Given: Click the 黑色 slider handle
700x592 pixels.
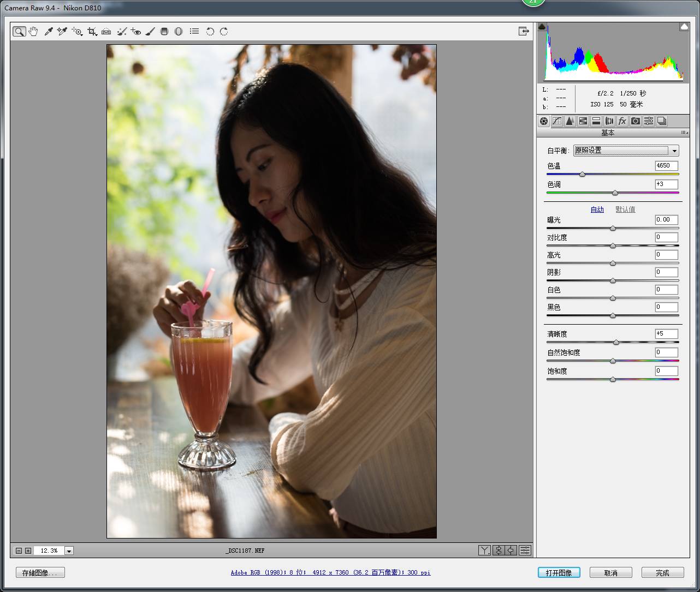Looking at the screenshot, I should click(x=613, y=315).
